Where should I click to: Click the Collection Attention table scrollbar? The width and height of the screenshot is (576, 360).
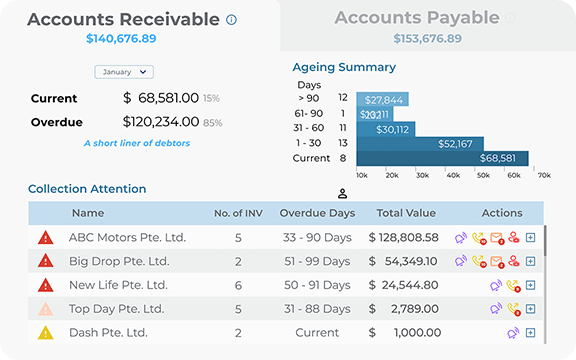click(x=545, y=240)
